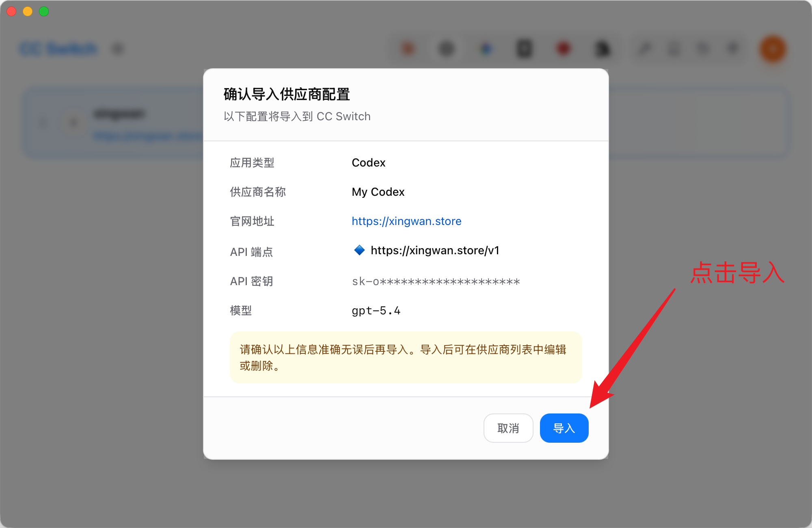Click the blue diamond icon beside API endpoint
Viewport: 812px width, 528px height.
[359, 250]
